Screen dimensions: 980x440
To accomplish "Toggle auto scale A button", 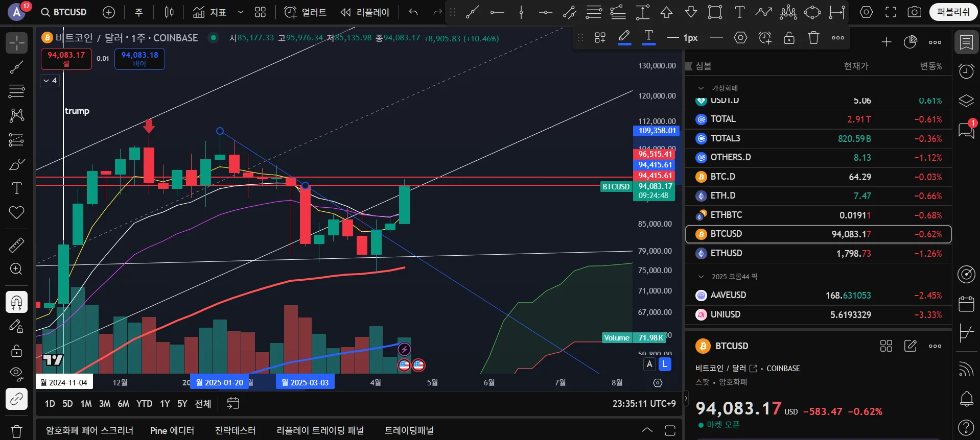I will click(649, 364).
